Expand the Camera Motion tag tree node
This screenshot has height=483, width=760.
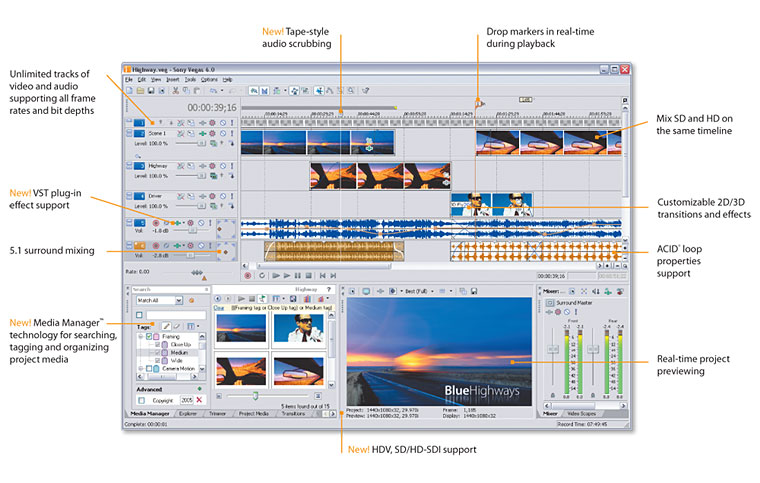[141, 369]
